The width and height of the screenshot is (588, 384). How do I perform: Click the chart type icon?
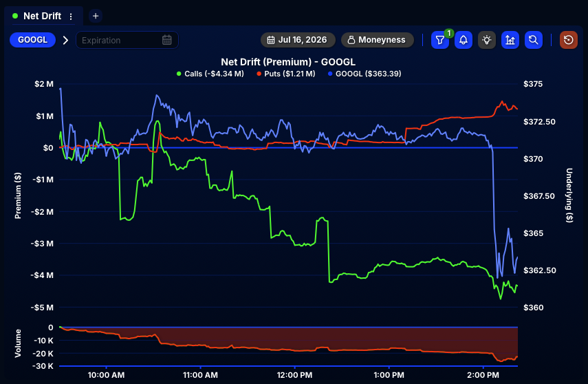(x=510, y=40)
